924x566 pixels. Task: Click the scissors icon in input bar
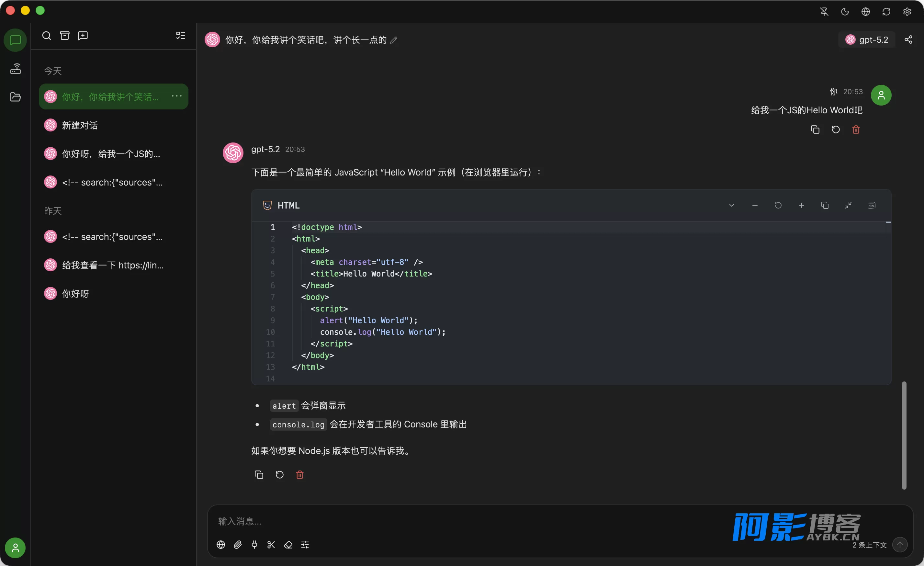click(x=271, y=544)
